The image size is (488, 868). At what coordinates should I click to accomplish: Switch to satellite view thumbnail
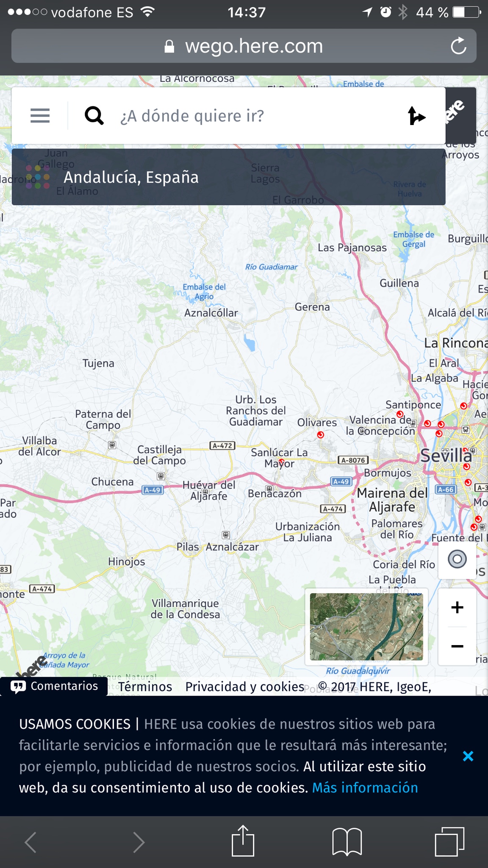366,626
